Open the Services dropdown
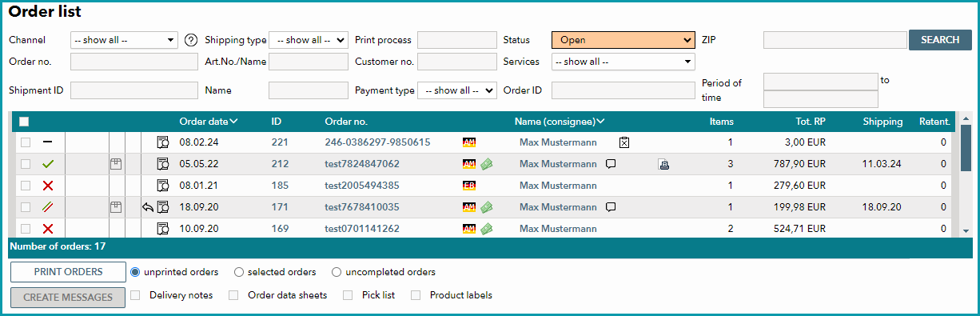Screen dimensions: 980x316 click(x=623, y=62)
